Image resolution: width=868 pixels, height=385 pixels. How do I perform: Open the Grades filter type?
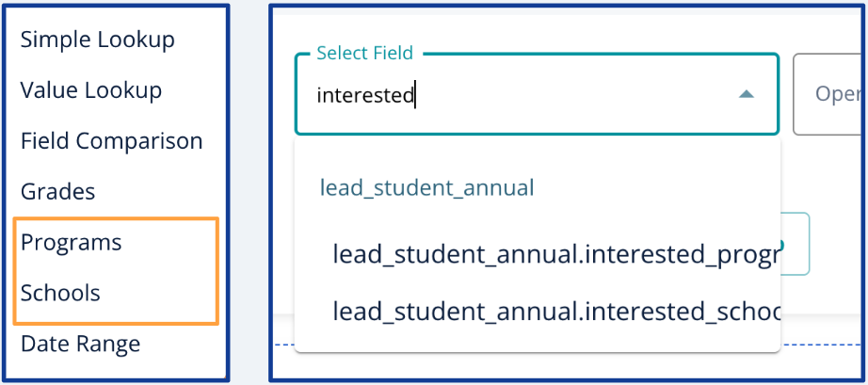[57, 191]
